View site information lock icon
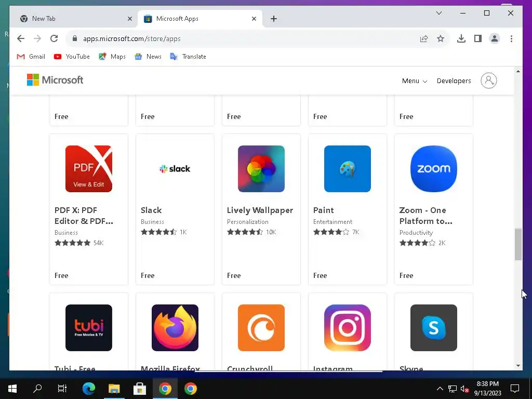 tap(75, 38)
